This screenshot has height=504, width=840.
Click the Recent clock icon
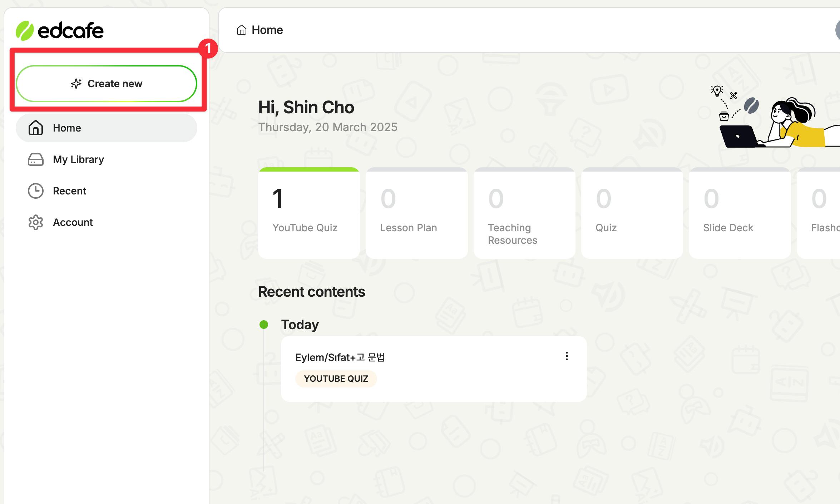coord(36,191)
